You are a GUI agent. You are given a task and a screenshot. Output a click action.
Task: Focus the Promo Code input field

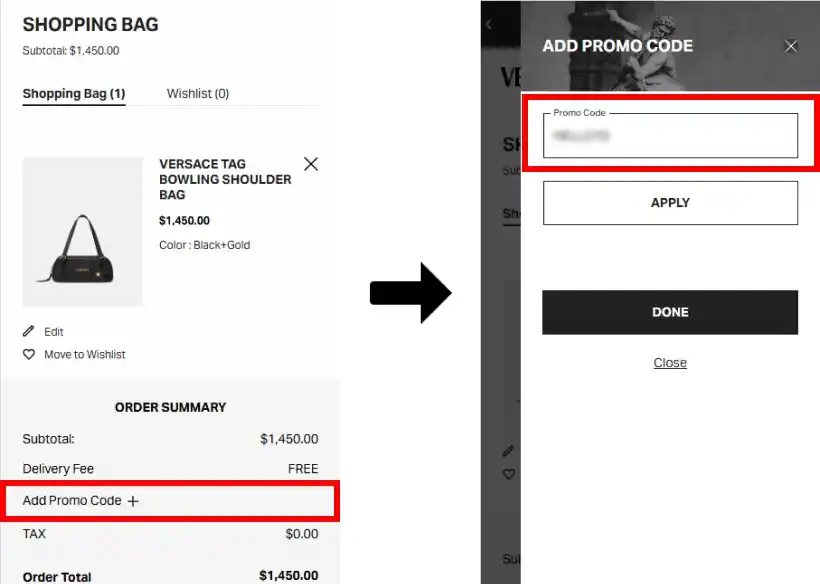(670, 136)
